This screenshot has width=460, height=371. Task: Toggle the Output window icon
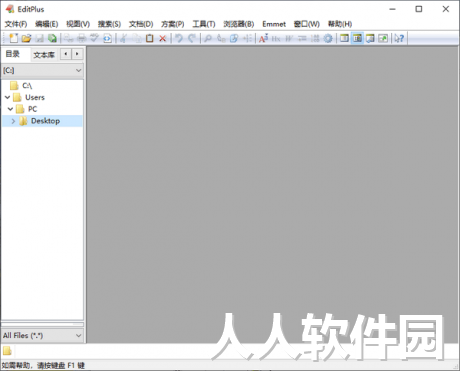370,38
